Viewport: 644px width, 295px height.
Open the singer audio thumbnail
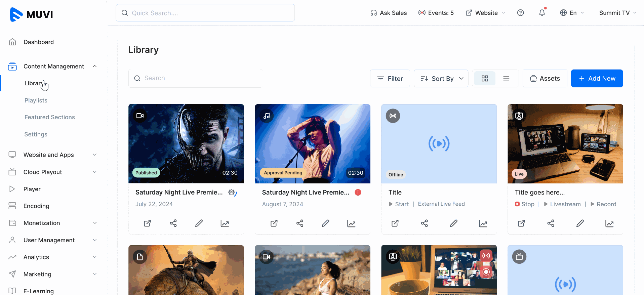pos(313,144)
